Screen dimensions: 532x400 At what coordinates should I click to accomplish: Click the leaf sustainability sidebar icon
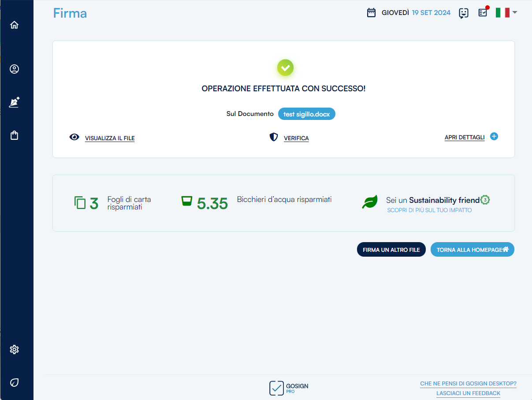pyautogui.click(x=15, y=382)
